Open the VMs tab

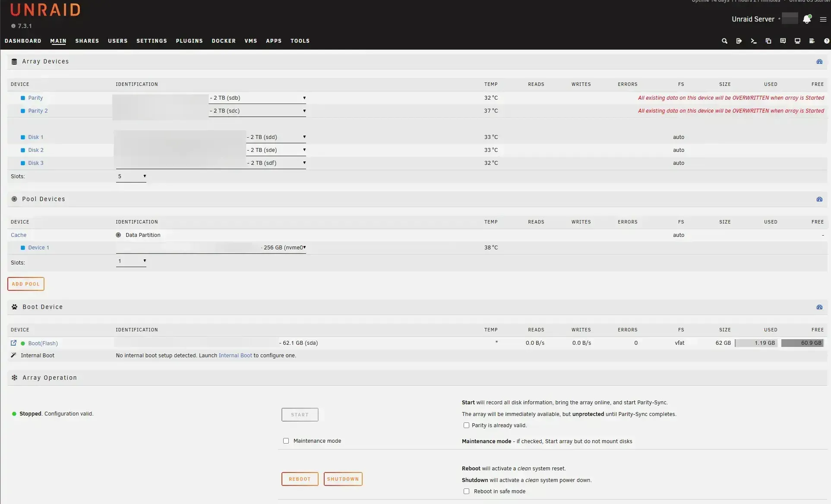[x=251, y=41]
